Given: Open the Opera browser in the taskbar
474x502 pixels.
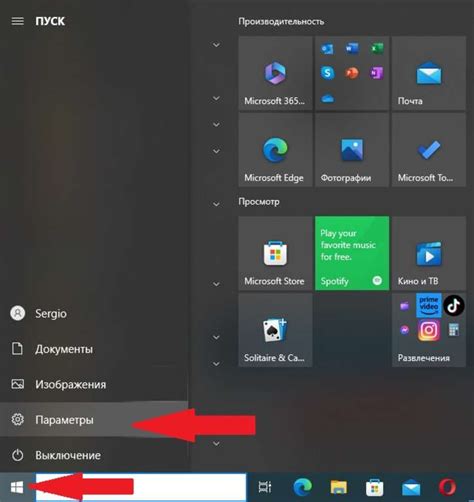Looking at the screenshot, I should [x=447, y=487].
